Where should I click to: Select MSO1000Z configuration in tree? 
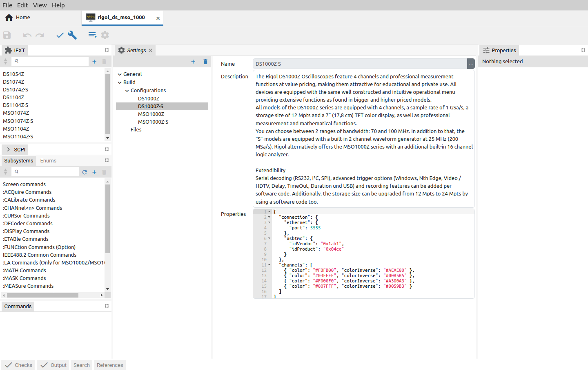[x=151, y=114]
